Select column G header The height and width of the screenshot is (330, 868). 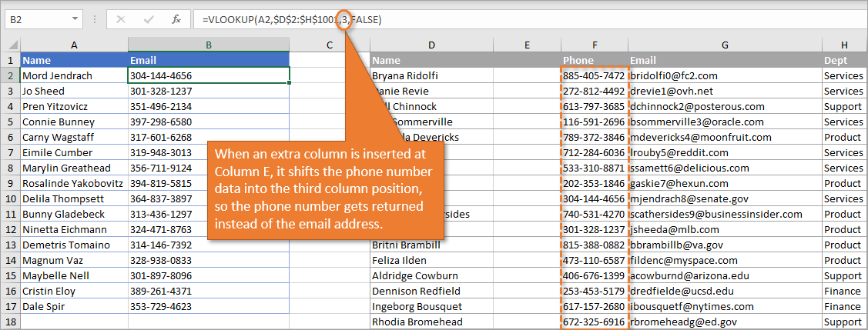[x=725, y=45]
